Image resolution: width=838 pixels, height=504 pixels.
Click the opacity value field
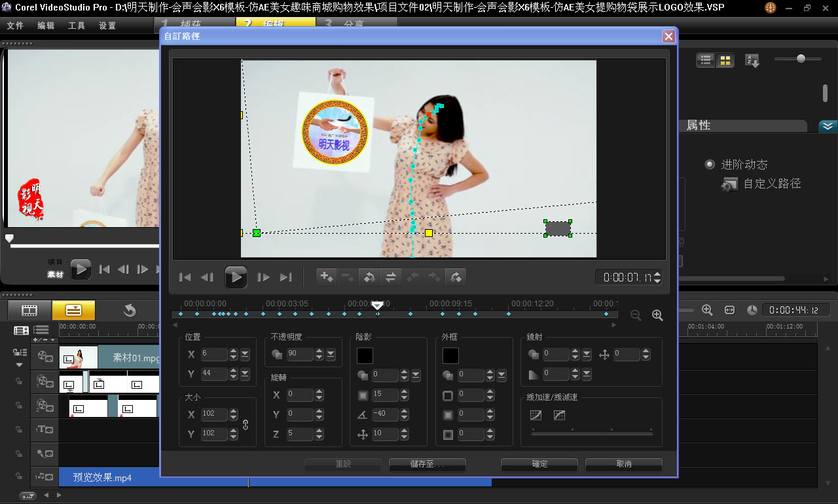point(301,354)
